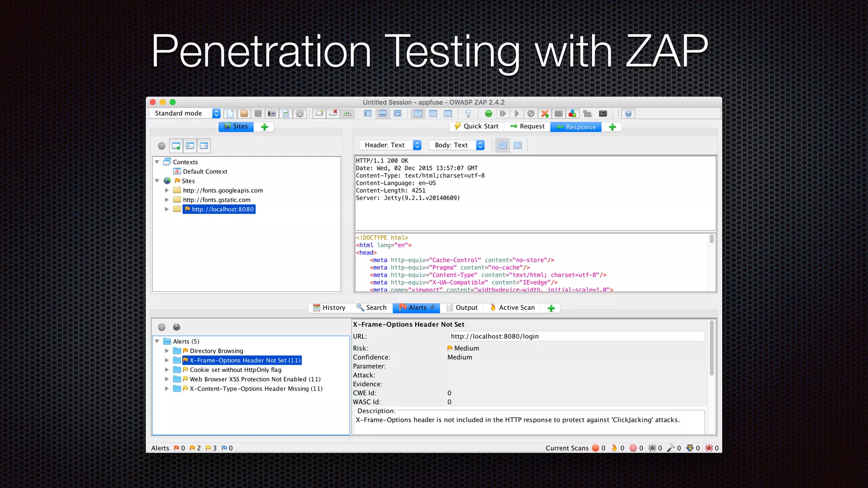This screenshot has width=868, height=488.
Task: Select the split header/body display icon
Action: point(503,145)
